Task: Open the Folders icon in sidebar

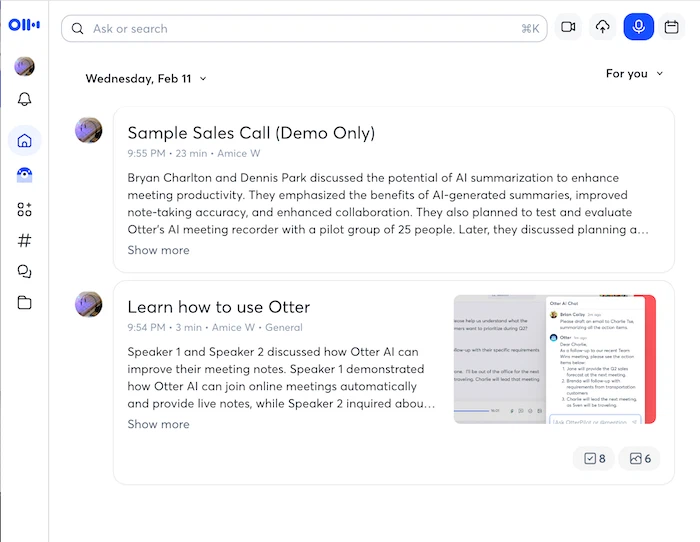Action: pyautogui.click(x=25, y=303)
